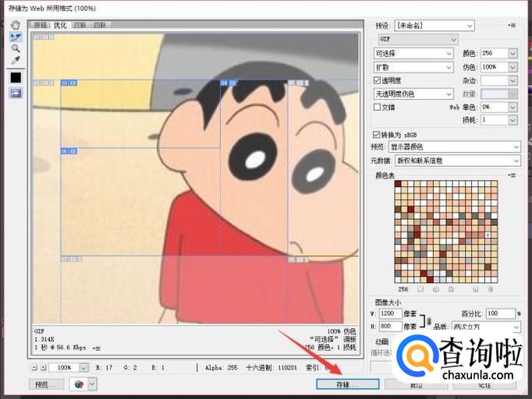Viewport: 532px width, 399px height.
Task: Click the 存储 save button
Action: pos(348,384)
